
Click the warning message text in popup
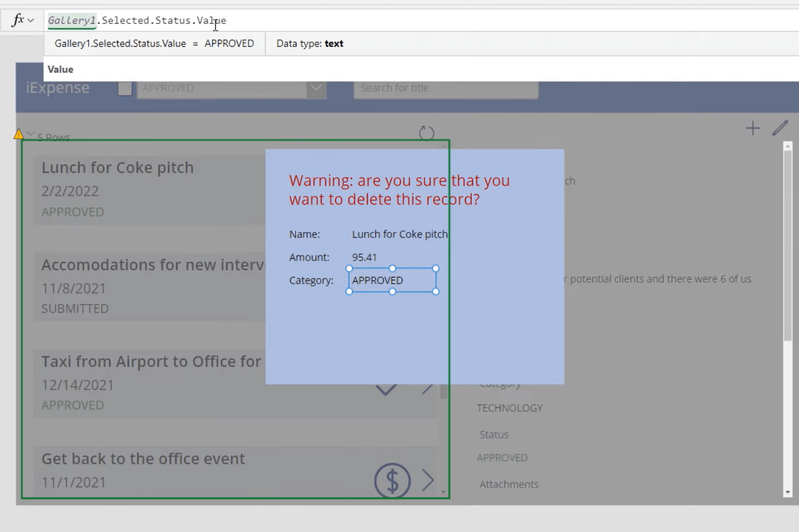(x=399, y=190)
